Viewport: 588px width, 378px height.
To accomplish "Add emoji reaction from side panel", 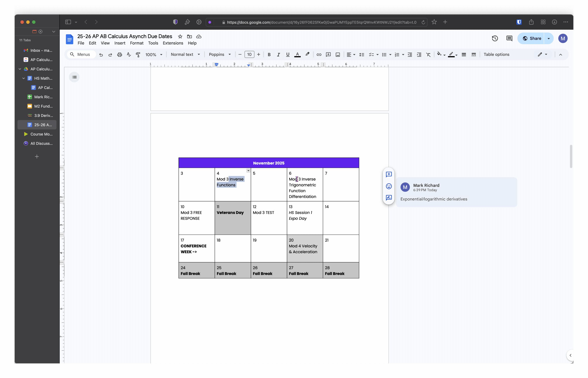I will coord(389,186).
